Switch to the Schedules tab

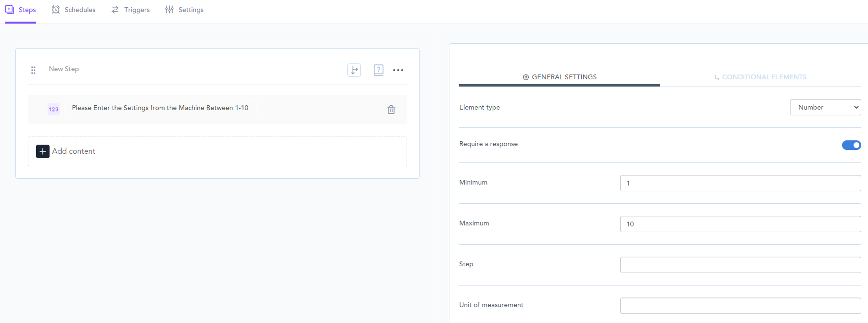tap(74, 10)
